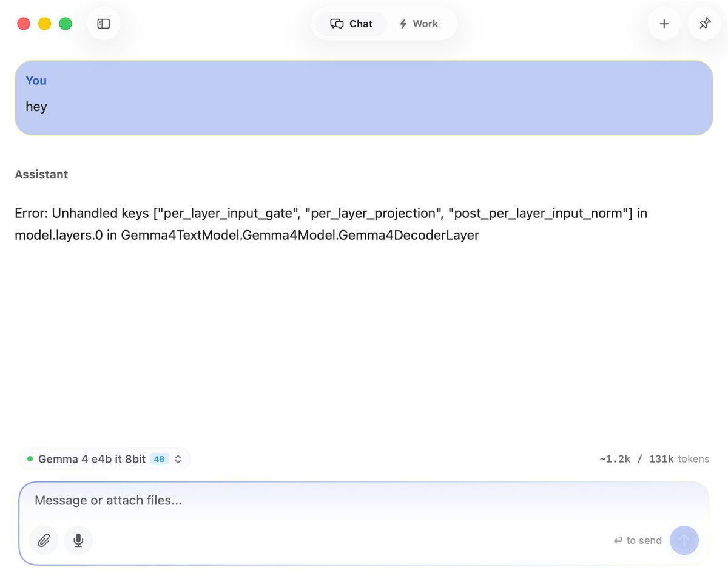Click the 'You' sender label
Screen dimensions: 728x584
pos(36,81)
